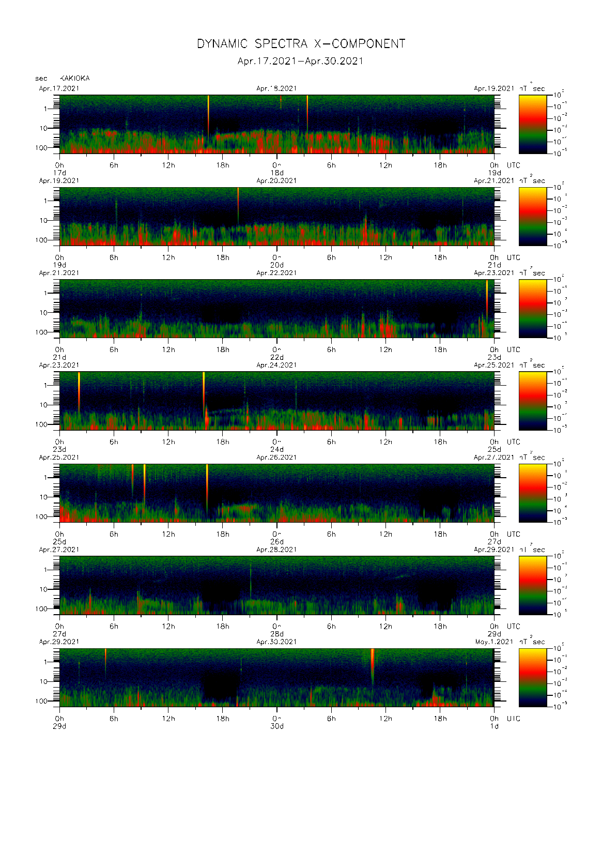Click the KAKIOKA station label

click(x=75, y=78)
